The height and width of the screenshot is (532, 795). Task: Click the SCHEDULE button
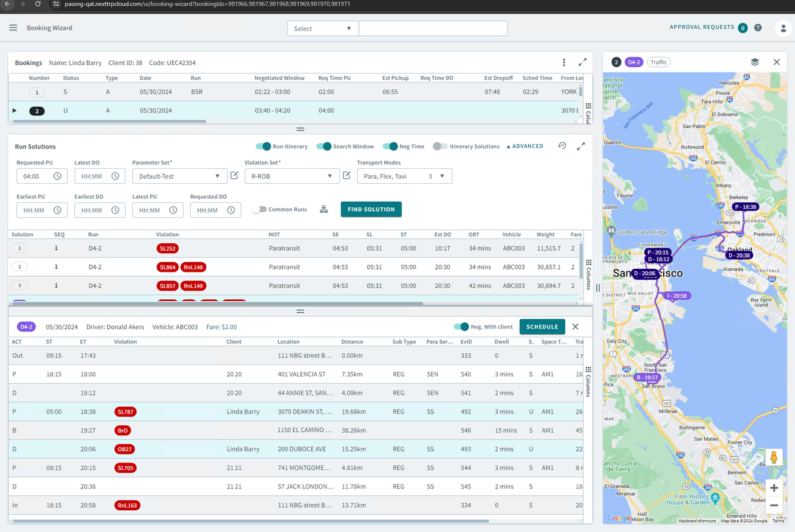(x=542, y=326)
